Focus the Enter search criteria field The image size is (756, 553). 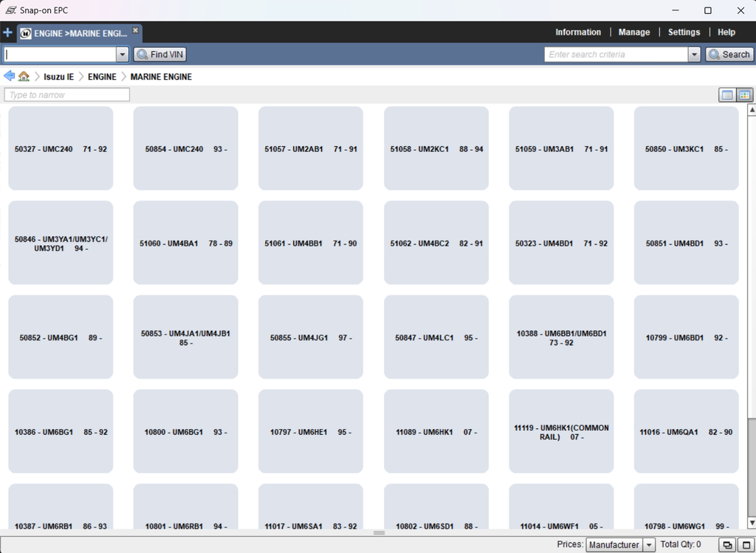616,55
